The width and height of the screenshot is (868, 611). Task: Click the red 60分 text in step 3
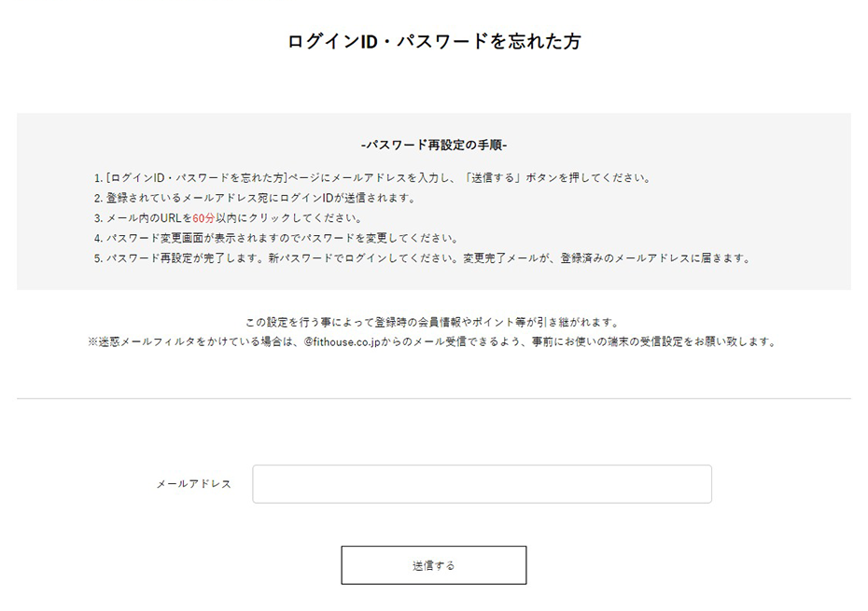coord(203,218)
